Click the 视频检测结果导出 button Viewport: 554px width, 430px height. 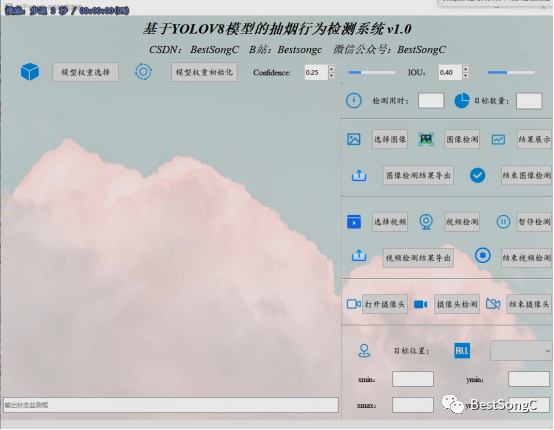point(418,258)
